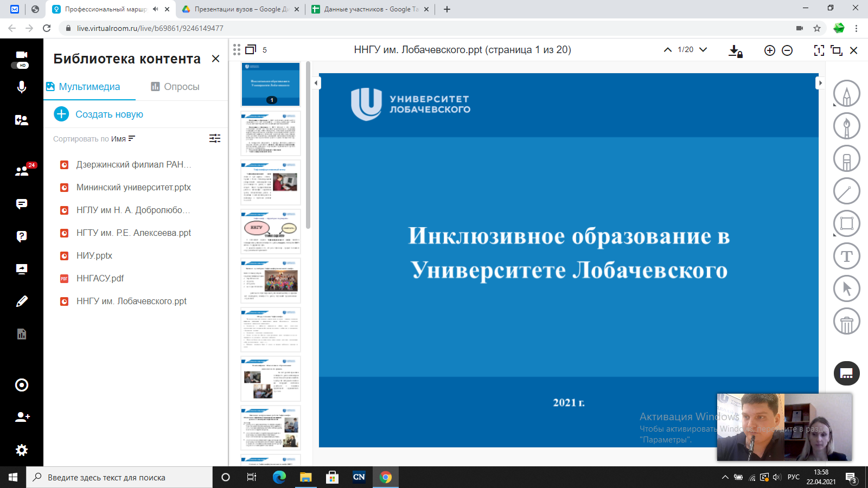Image resolution: width=868 pixels, height=488 pixels.
Task: Select the rectangle shape tool
Action: tap(847, 223)
